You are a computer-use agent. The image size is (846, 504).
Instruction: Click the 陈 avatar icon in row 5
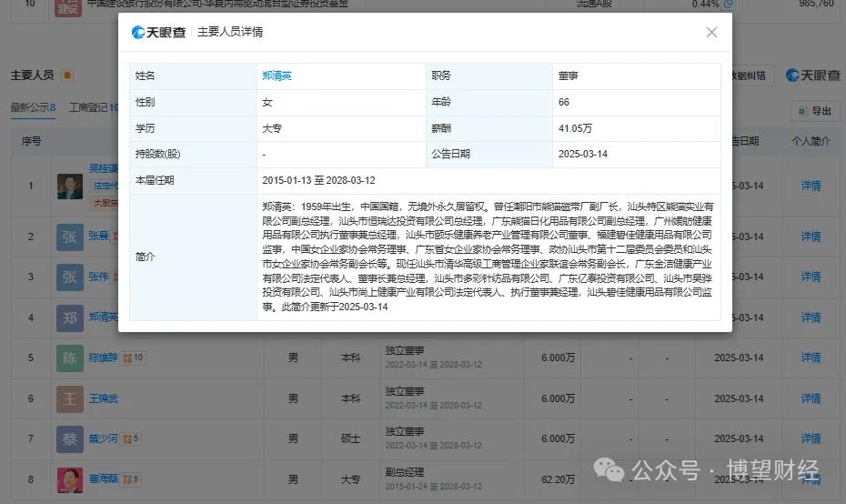point(70,358)
